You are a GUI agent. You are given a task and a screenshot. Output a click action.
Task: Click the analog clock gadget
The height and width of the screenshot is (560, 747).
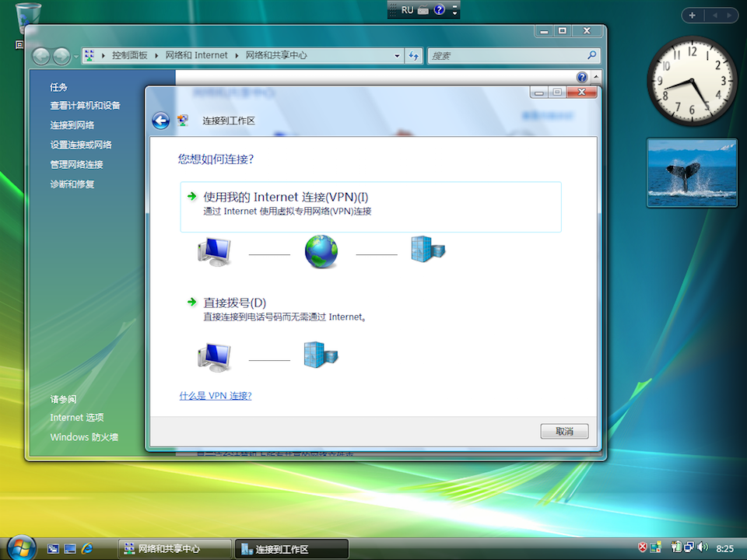point(692,82)
